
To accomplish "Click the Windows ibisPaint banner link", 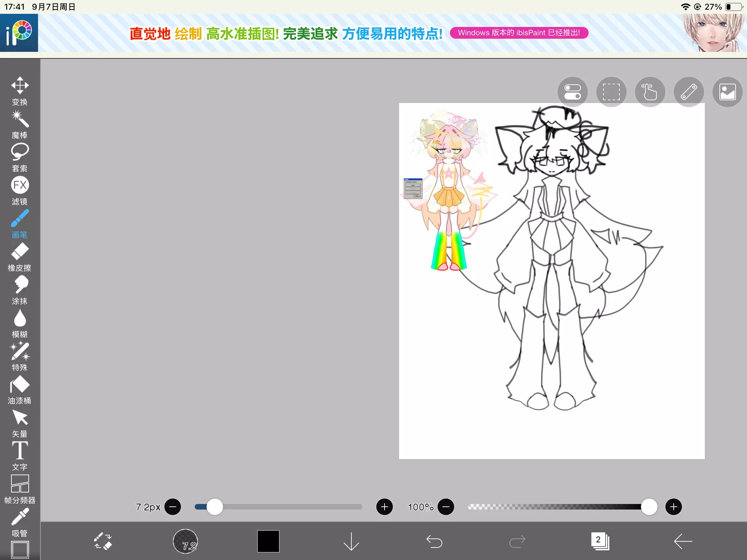I will tap(519, 33).
